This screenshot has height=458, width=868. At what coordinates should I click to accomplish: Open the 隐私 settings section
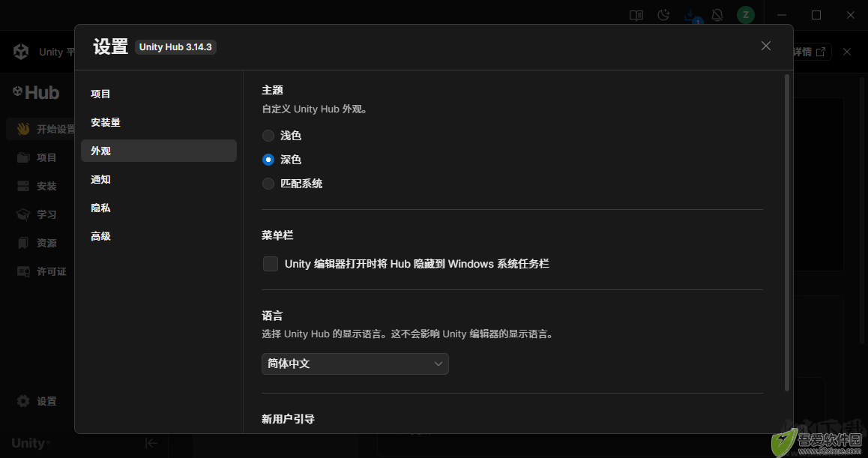(x=158, y=208)
